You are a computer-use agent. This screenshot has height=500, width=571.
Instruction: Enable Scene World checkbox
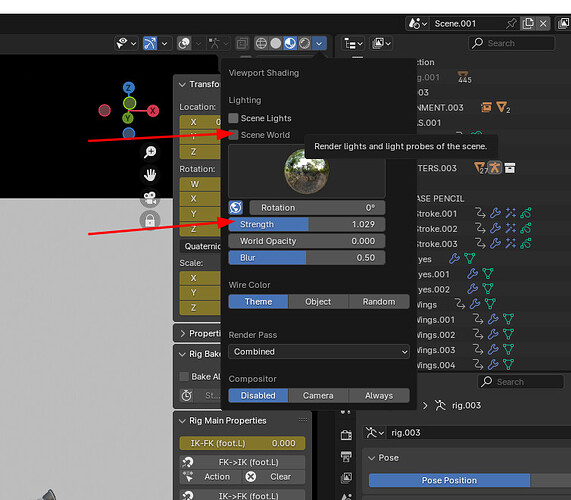coord(233,135)
